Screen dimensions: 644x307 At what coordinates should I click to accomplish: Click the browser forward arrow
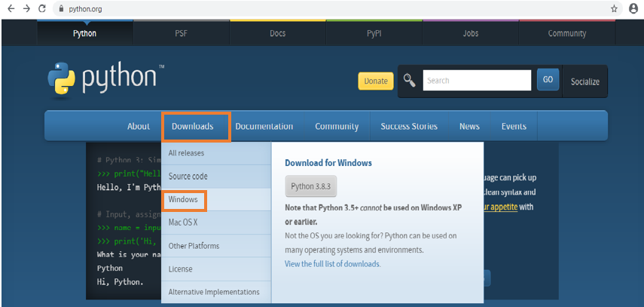click(x=26, y=8)
